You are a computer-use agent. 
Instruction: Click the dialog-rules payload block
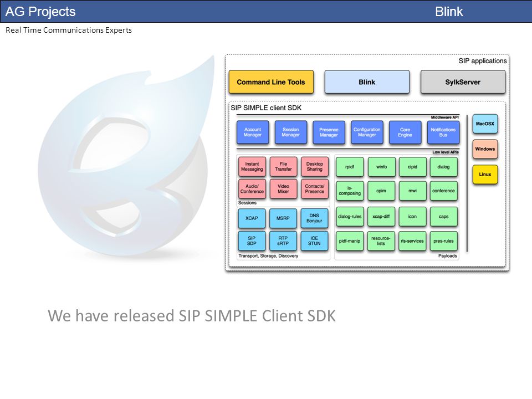(x=350, y=217)
